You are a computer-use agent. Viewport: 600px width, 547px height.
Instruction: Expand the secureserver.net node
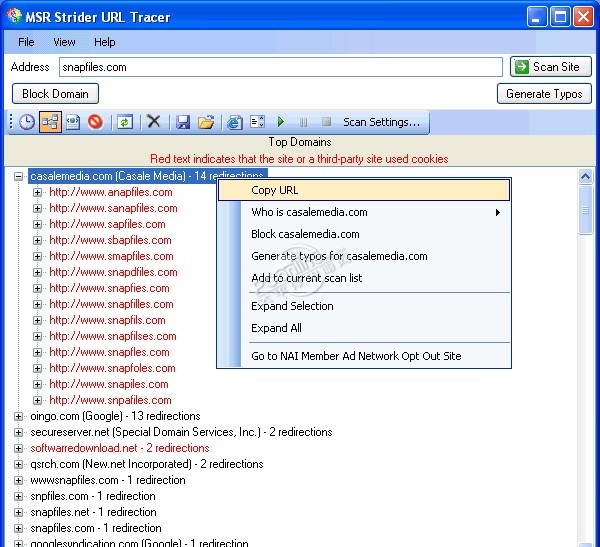[x=18, y=432]
